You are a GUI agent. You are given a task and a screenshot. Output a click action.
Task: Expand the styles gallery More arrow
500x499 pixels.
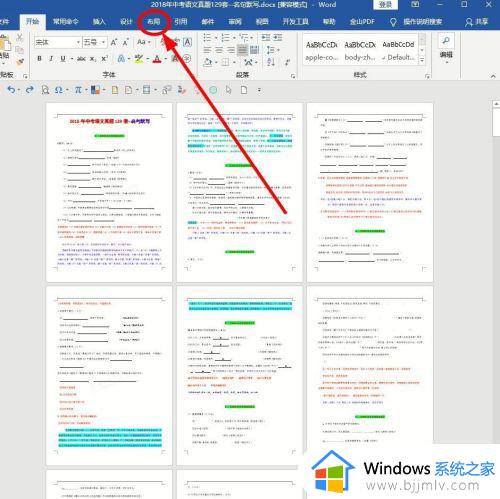(422, 60)
